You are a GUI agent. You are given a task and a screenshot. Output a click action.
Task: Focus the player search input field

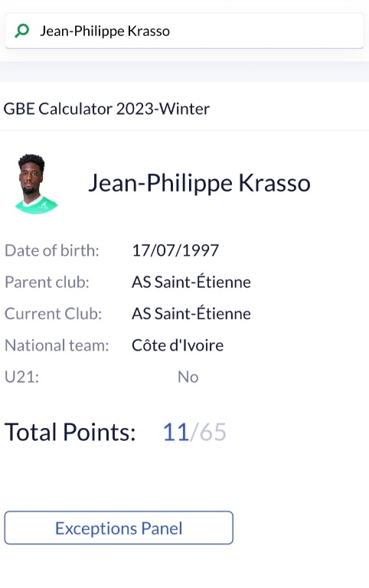(184, 31)
